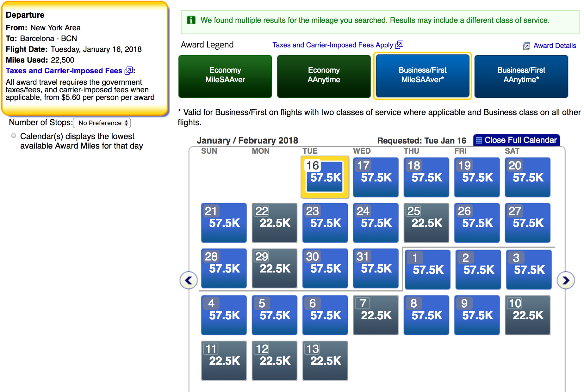Click the next month arrow icon
The width and height of the screenshot is (584, 392).
[566, 280]
